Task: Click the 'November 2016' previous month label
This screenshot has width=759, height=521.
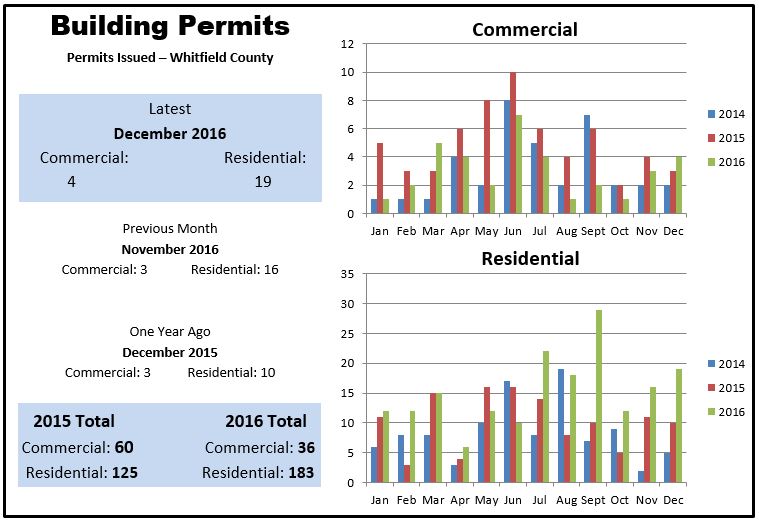Action: click(170, 250)
